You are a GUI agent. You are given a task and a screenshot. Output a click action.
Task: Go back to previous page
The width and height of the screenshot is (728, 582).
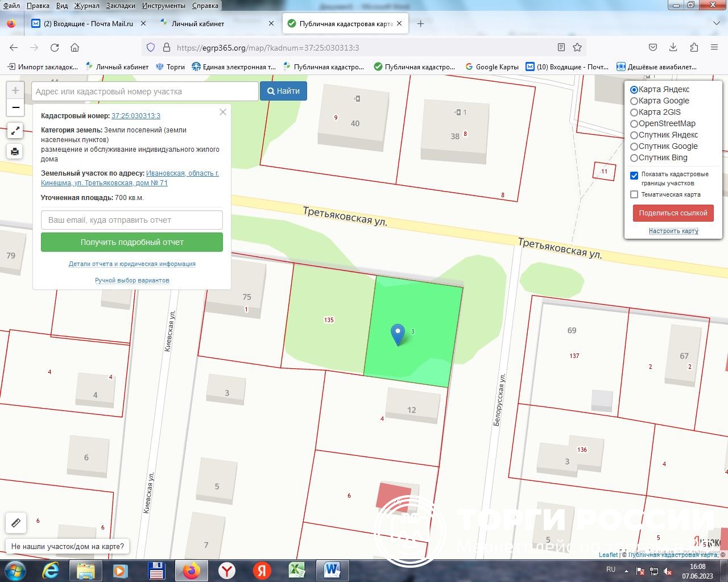(x=14, y=48)
